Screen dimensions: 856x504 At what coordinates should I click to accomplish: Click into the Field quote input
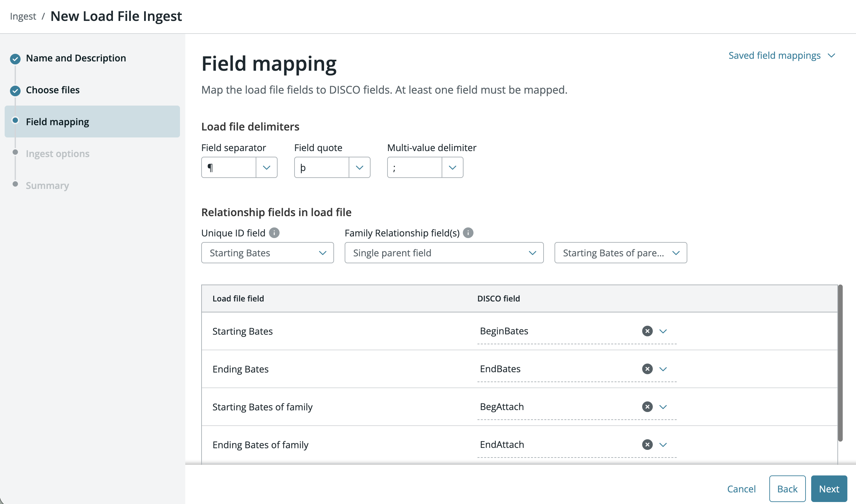coord(322,167)
